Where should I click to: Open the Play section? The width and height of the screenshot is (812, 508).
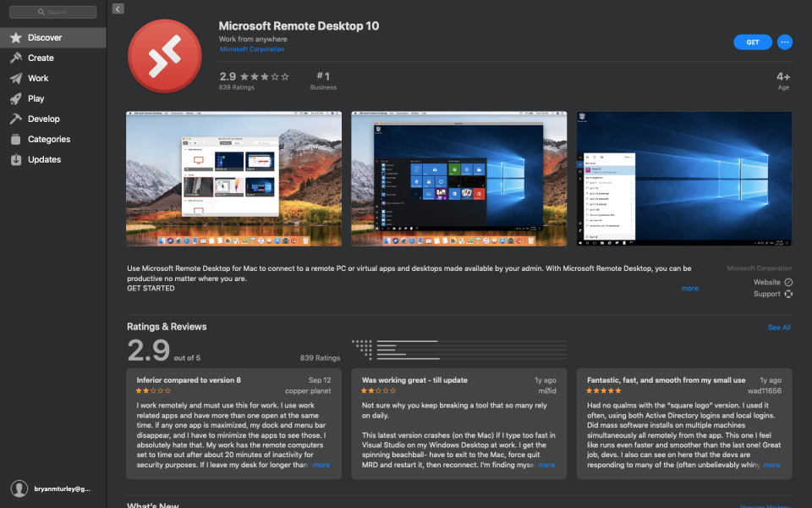(36, 98)
